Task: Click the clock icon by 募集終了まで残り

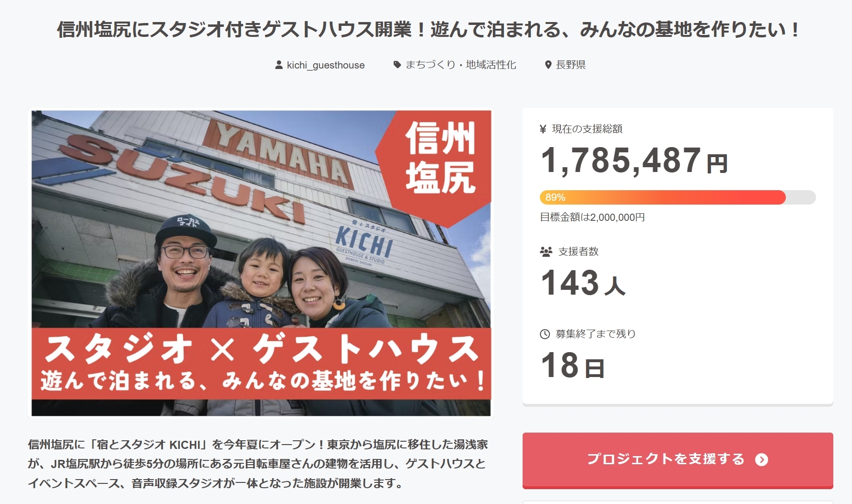Action: pyautogui.click(x=545, y=334)
